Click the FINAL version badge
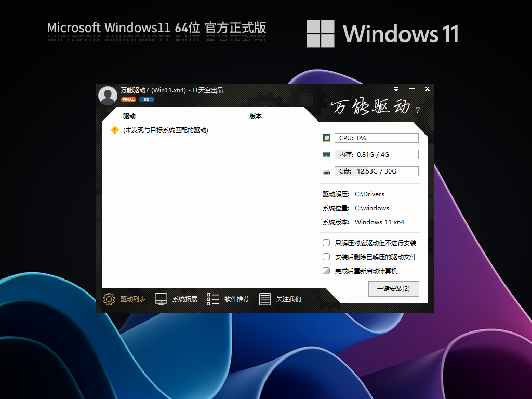 click(x=128, y=99)
